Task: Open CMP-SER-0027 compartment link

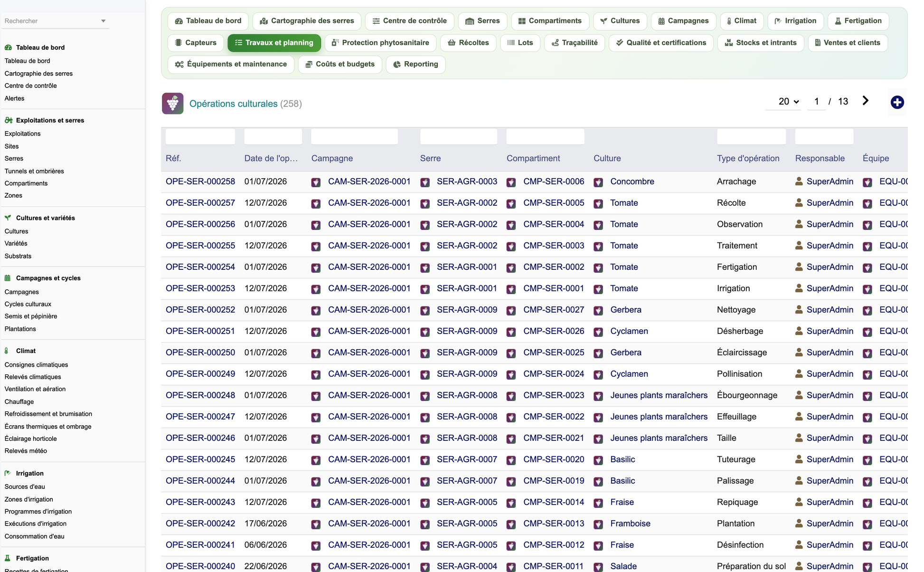Action: tap(554, 310)
